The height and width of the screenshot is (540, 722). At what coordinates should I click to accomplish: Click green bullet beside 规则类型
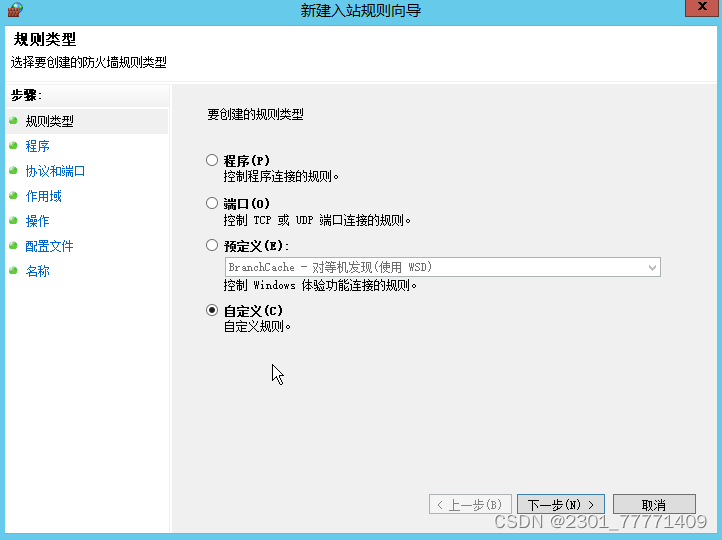pyautogui.click(x=13, y=121)
